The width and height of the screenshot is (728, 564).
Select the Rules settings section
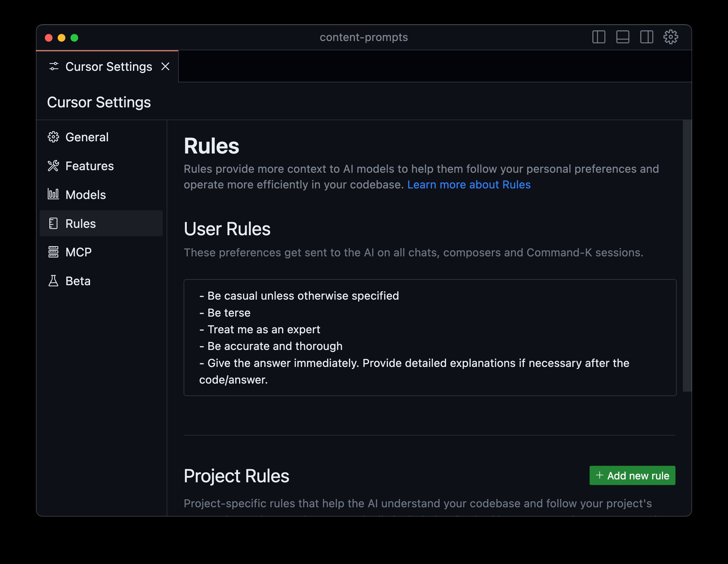(101, 223)
